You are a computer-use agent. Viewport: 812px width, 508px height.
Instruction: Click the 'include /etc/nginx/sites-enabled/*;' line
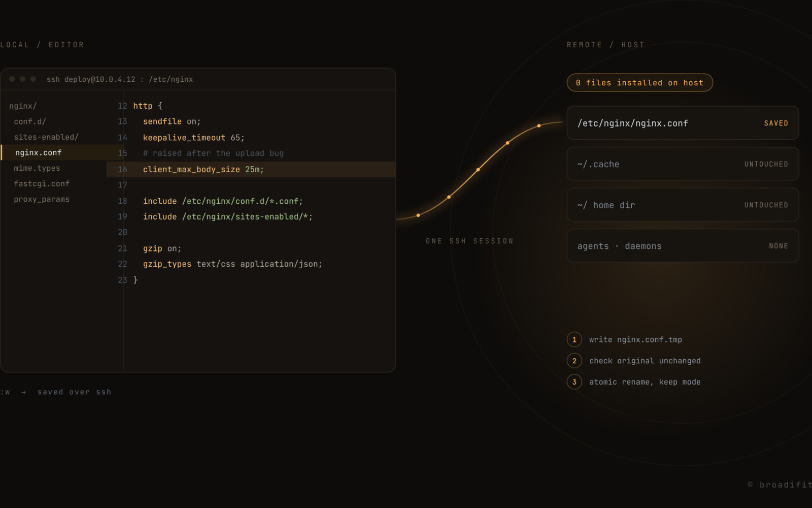point(227,216)
